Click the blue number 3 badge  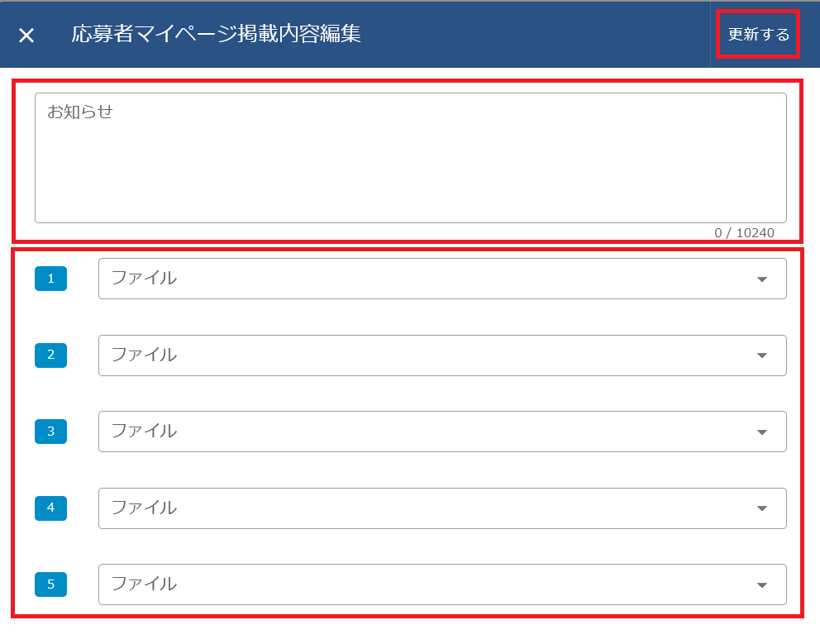click(50, 431)
